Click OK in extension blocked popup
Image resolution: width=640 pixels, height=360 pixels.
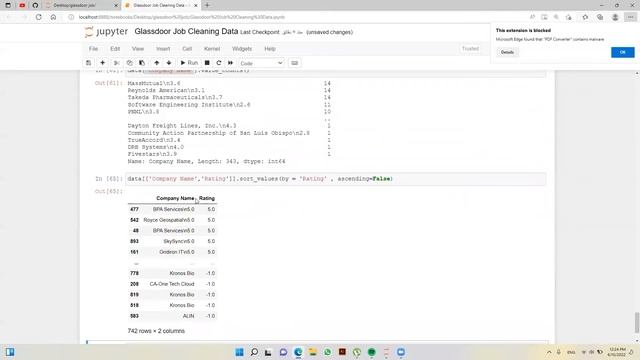coord(622,52)
